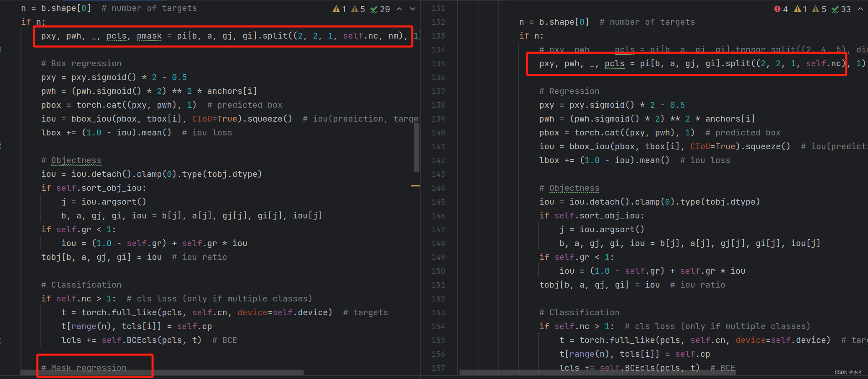This screenshot has height=379, width=868.
Task: Click '# Box regression' comment in left editor
Action: click(81, 63)
